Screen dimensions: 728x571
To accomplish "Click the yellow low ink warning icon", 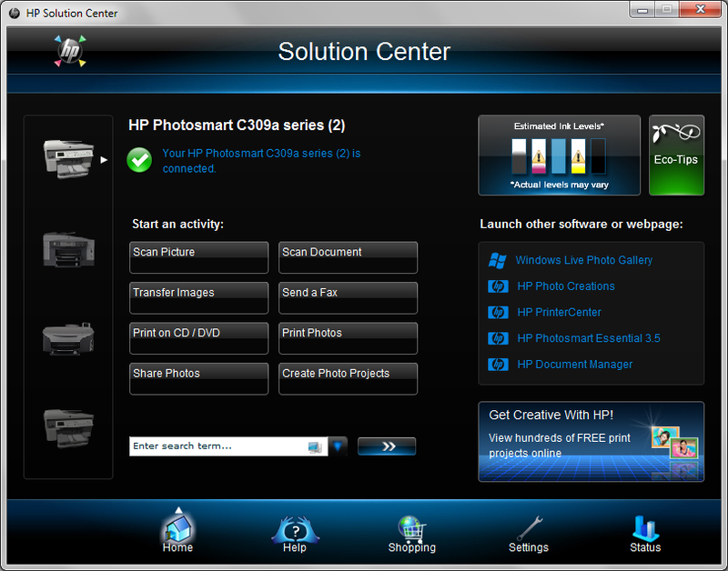I will 578,156.
